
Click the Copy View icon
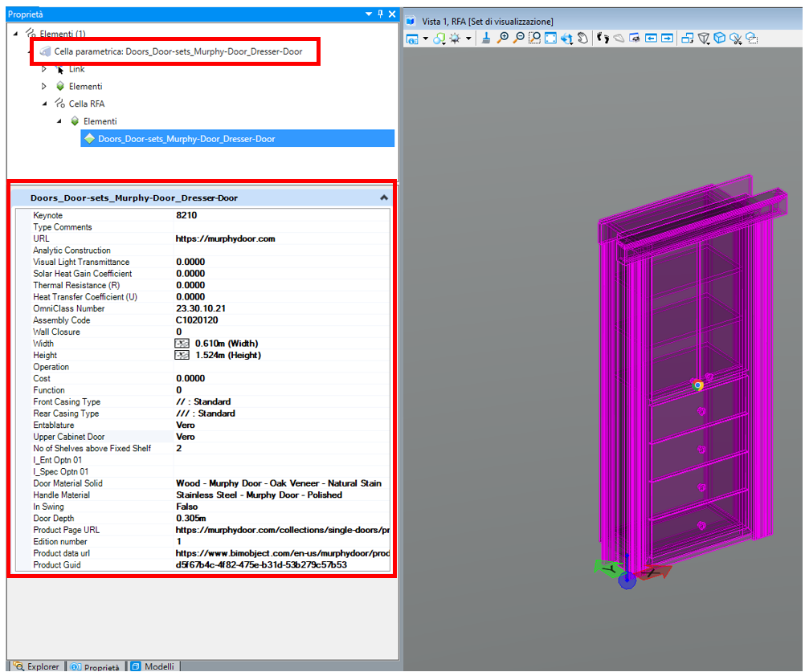[x=688, y=38]
